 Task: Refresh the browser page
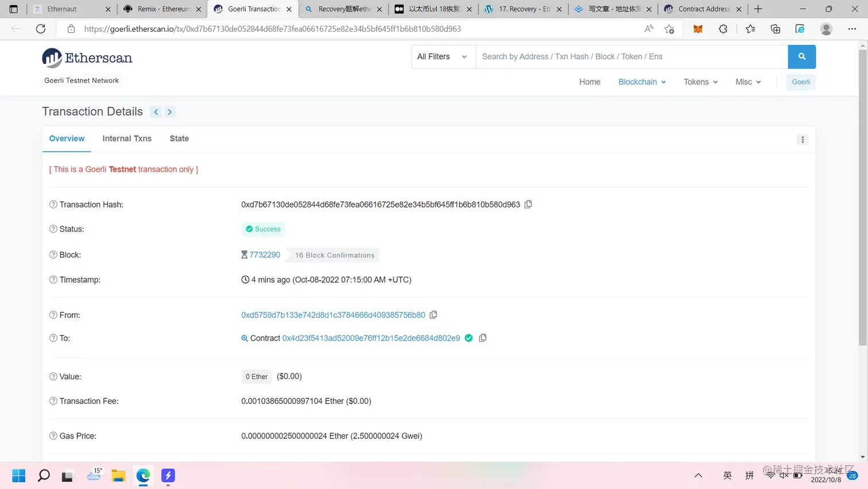click(x=41, y=29)
